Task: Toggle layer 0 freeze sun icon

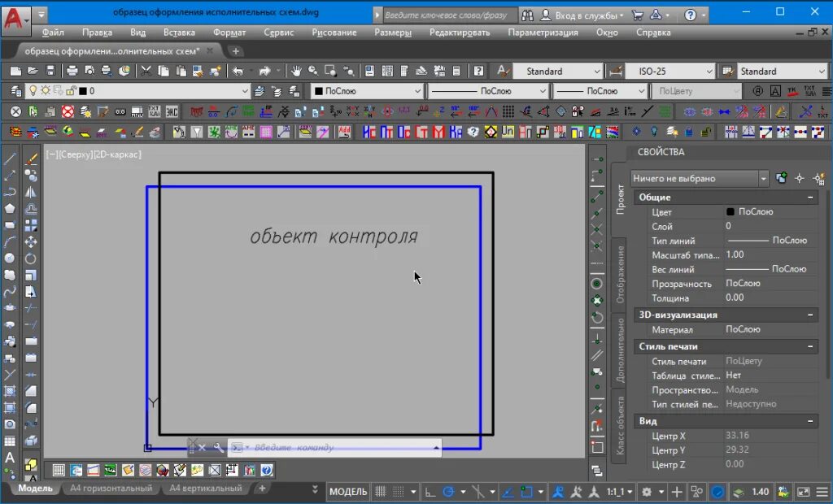Action: coord(46,91)
